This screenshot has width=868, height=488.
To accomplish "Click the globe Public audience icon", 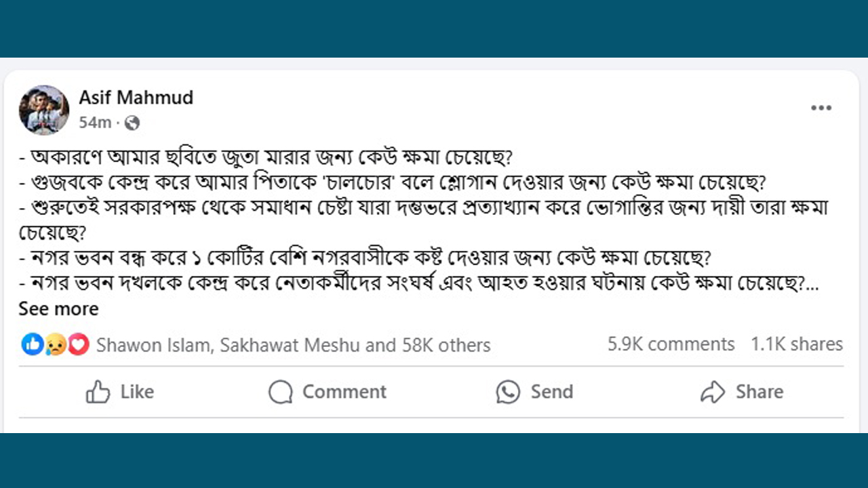I will coord(132,123).
